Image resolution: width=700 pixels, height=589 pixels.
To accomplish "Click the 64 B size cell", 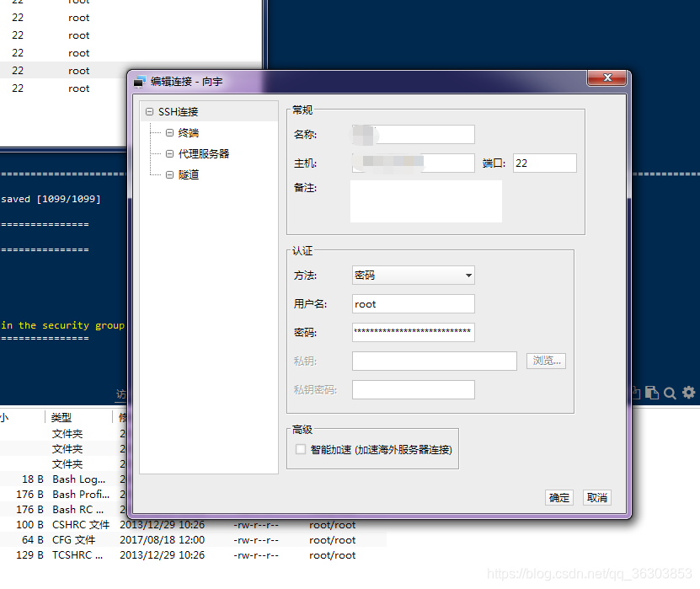I will [32, 540].
